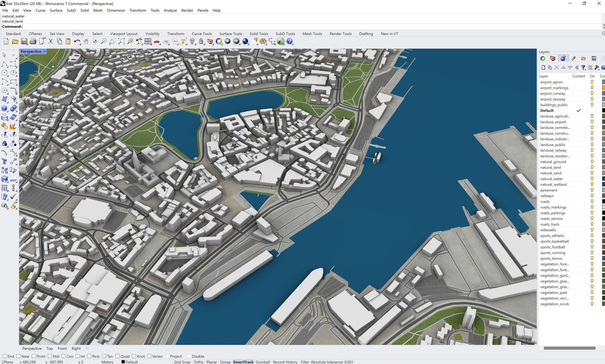Toggle Gumball in status bar
The image size is (605, 364).
tap(263, 362)
